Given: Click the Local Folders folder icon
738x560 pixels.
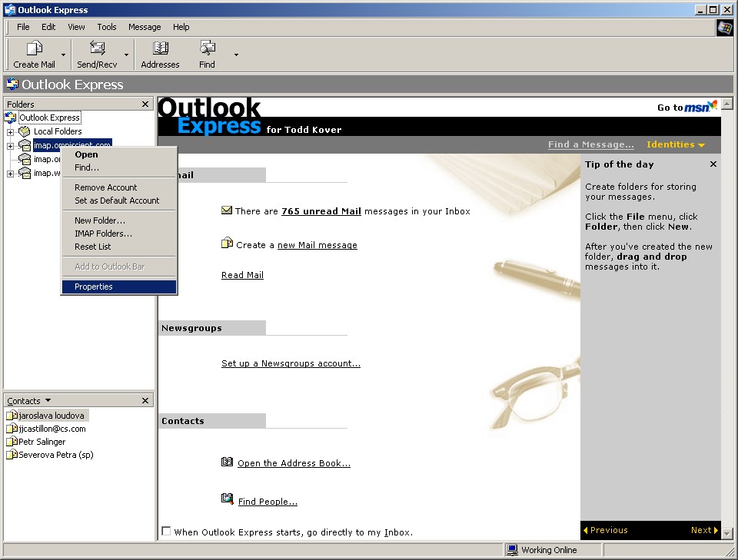Looking at the screenshot, I should (25, 131).
